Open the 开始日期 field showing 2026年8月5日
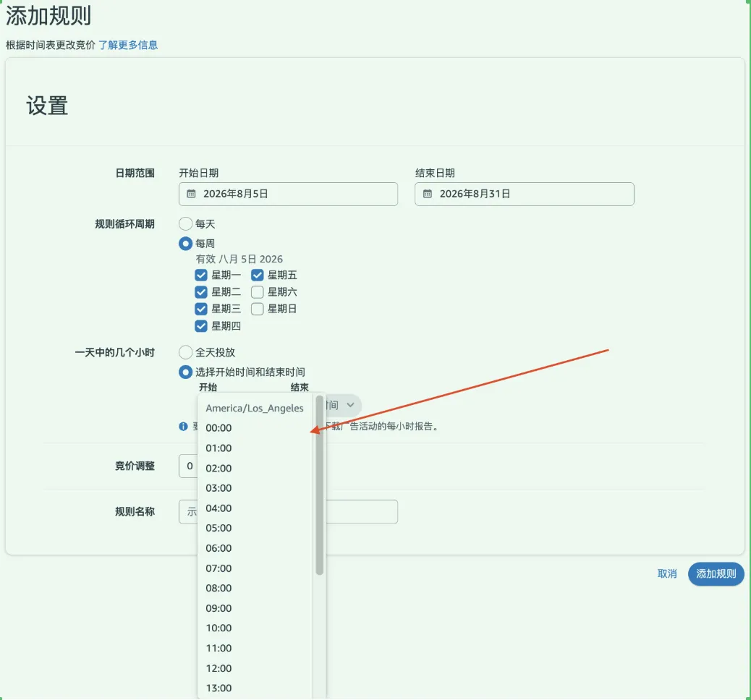751x700 pixels. [x=288, y=194]
